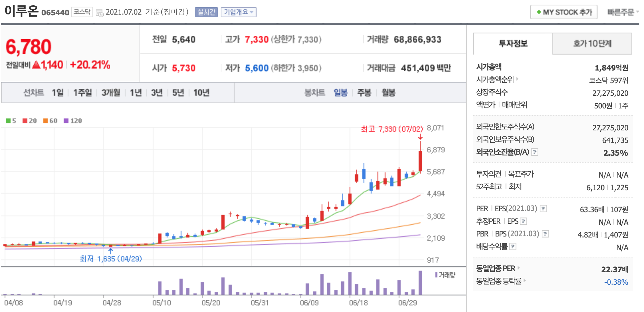Screen dimensions: 644x312
Task: Click the current price 6,780
Action: coord(29,47)
